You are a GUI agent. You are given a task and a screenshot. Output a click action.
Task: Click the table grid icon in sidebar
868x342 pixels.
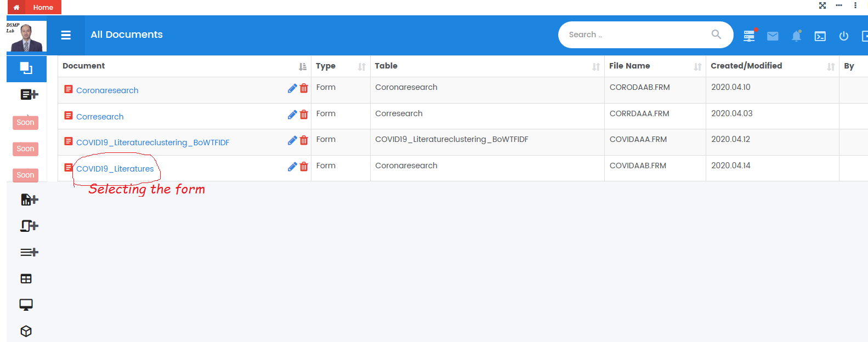(26, 279)
